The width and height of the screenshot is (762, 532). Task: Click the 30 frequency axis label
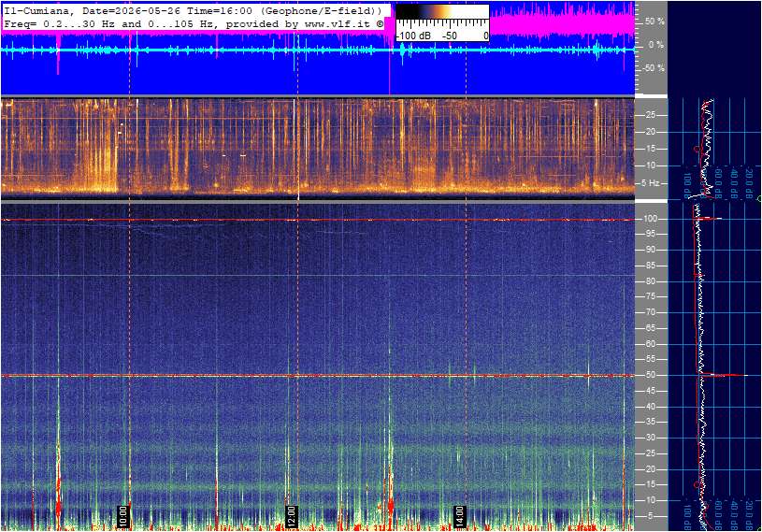coord(650,438)
